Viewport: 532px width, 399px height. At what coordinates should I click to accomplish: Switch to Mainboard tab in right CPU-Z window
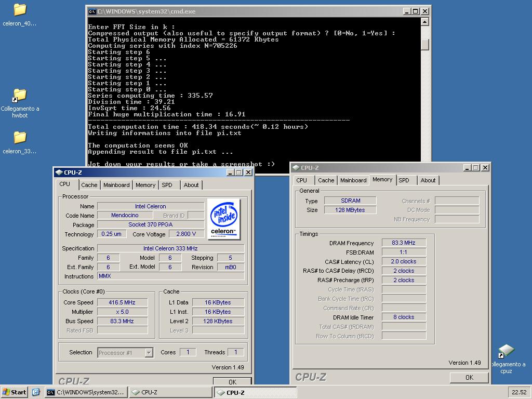[353, 180]
